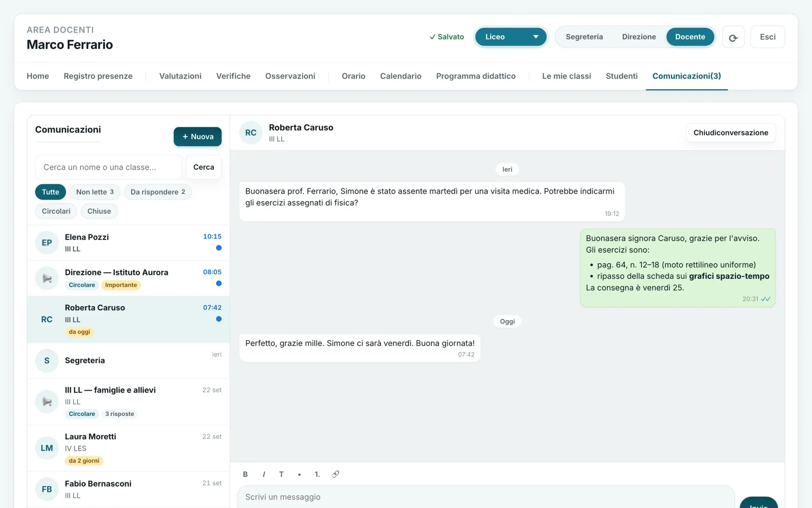Open Roberta Caruso conversation in list

click(128, 320)
